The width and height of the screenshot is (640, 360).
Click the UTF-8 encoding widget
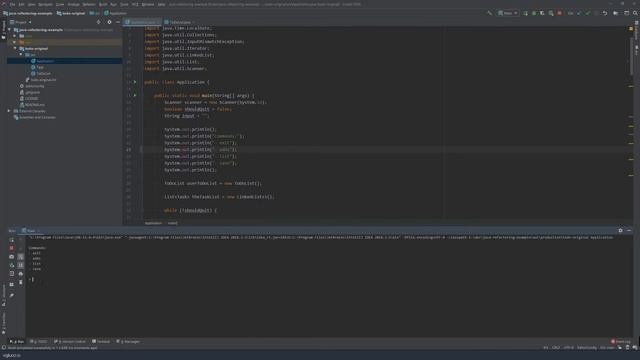click(569, 348)
